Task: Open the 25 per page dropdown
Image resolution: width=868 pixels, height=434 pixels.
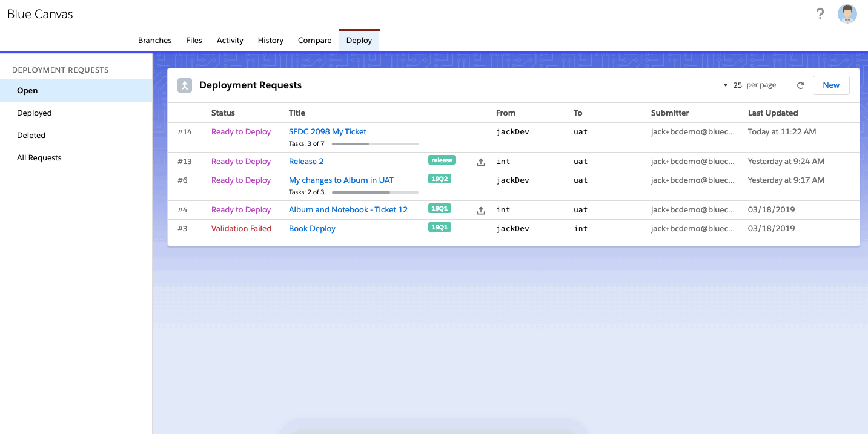Action: (x=749, y=85)
